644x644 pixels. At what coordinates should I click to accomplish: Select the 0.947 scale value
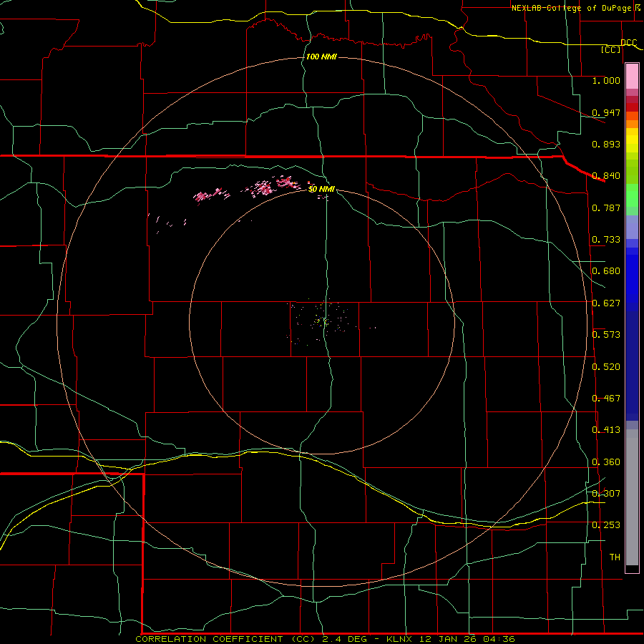[606, 112]
